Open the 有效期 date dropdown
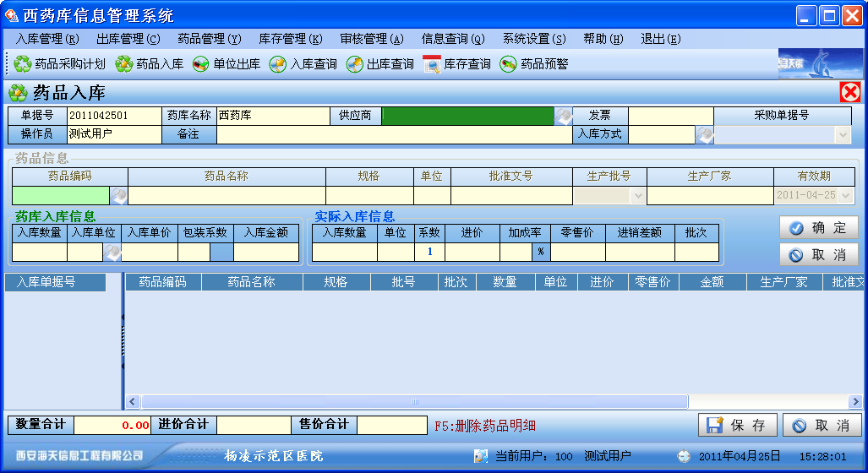The height and width of the screenshot is (473, 868). click(846, 195)
